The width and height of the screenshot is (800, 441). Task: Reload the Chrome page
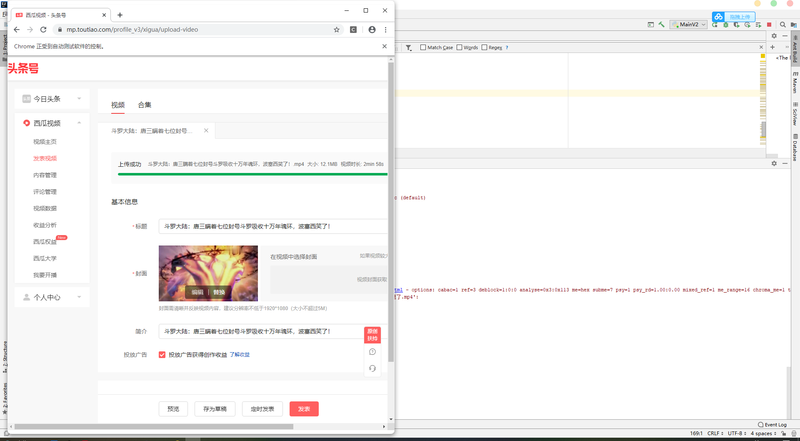(43, 30)
